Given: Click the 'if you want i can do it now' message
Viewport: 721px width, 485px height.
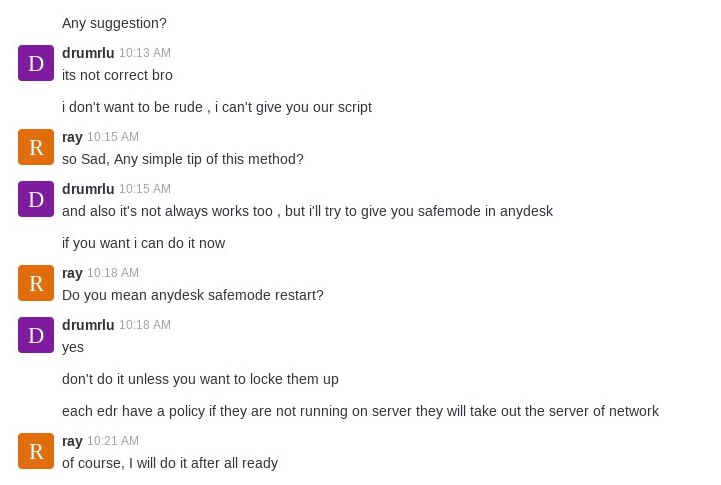Looking at the screenshot, I should point(143,243).
